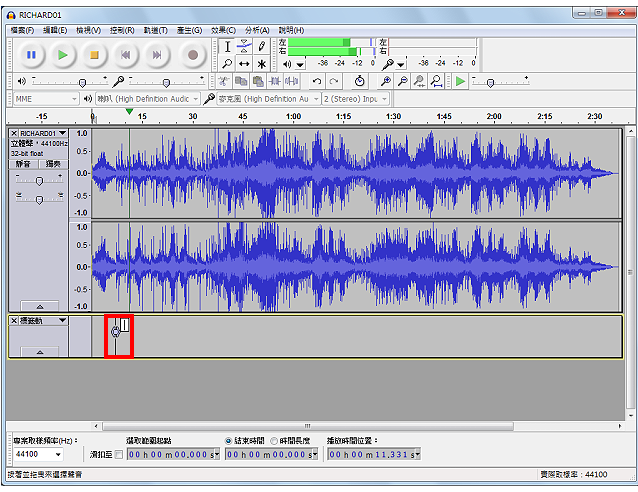Close the label track

click(14, 321)
